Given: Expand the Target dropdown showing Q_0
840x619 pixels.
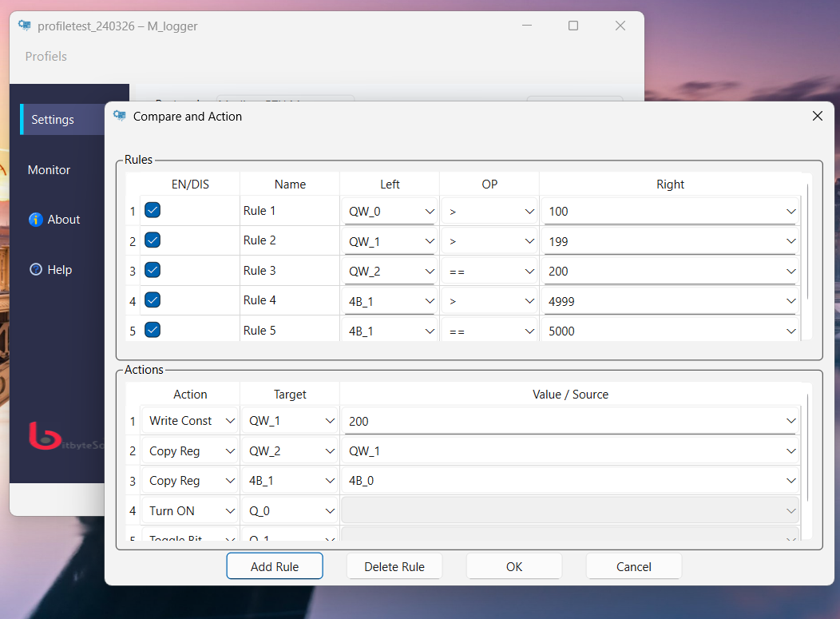Looking at the screenshot, I should tap(290, 511).
